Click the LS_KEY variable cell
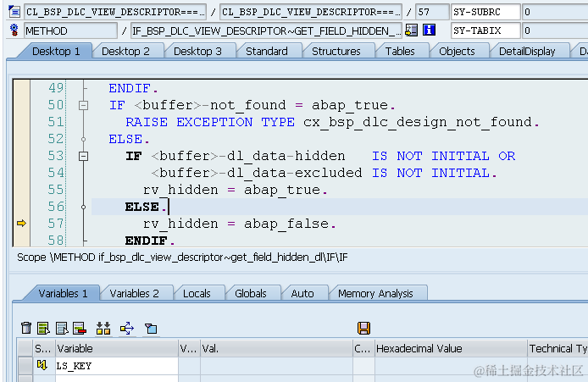This screenshot has height=382, width=588. pyautogui.click(x=117, y=366)
